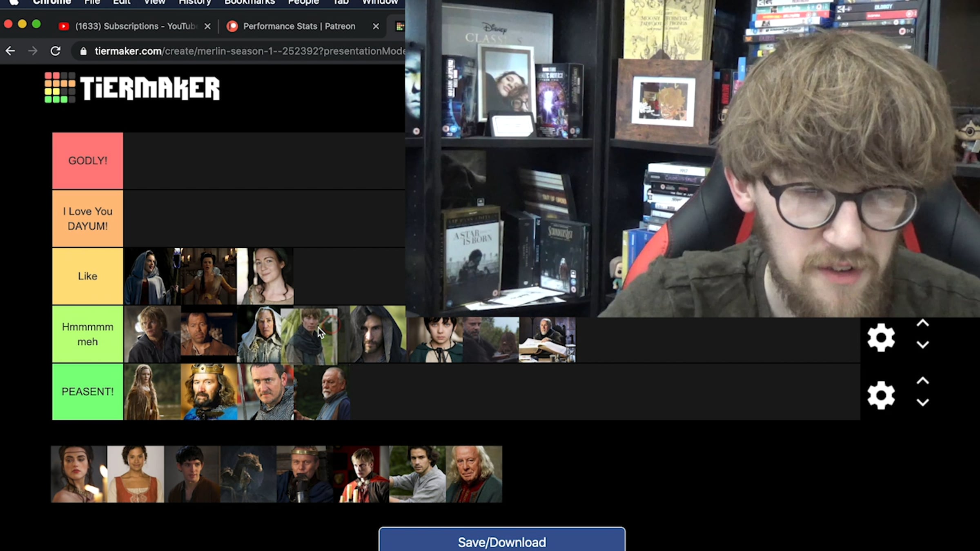Click the orange I Love You DAYUM! label
The width and height of the screenshot is (980, 551).
88,219
